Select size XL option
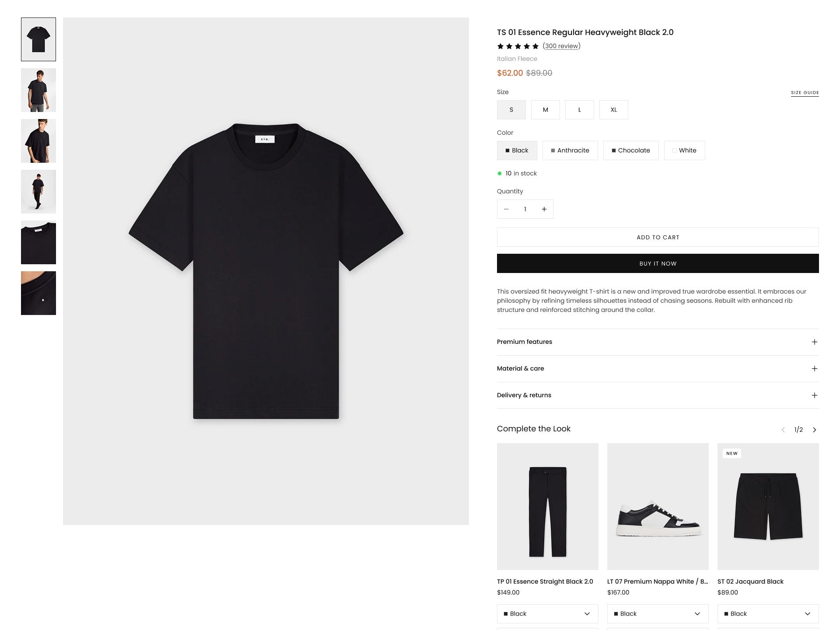Screen dimensions: 840x630 [613, 110]
